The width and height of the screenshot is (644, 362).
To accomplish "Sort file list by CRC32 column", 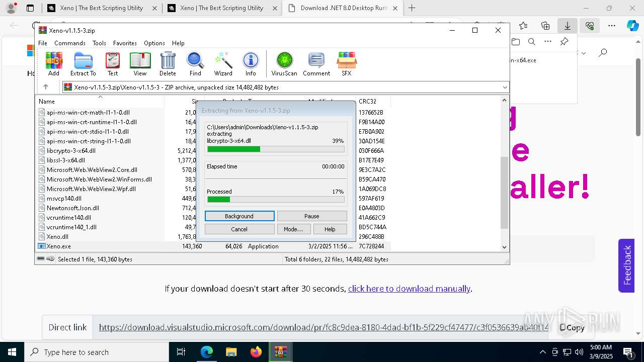I will click(x=372, y=101).
